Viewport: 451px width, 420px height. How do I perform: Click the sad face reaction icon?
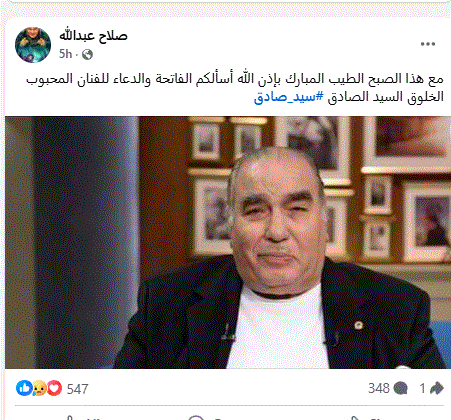(39, 388)
